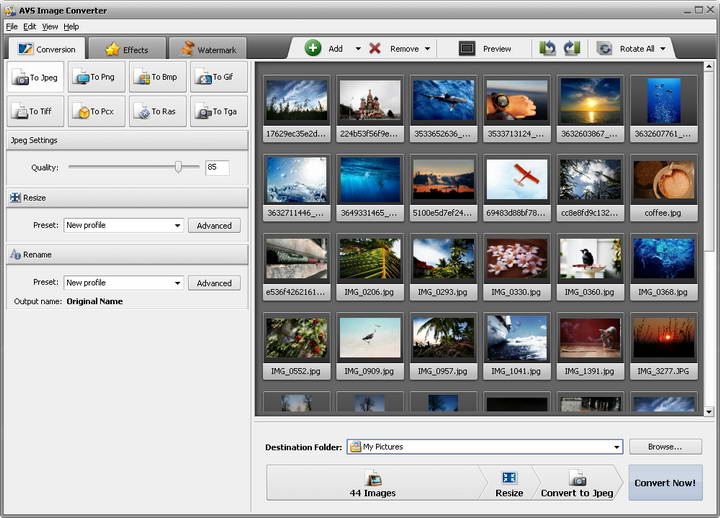Rotate images counterclockwise with left rotate icon
Image resolution: width=720 pixels, height=518 pixels.
[x=548, y=48]
